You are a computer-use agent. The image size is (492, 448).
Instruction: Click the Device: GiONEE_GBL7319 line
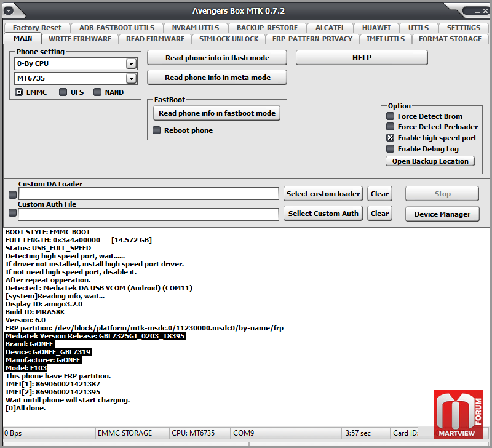click(49, 352)
